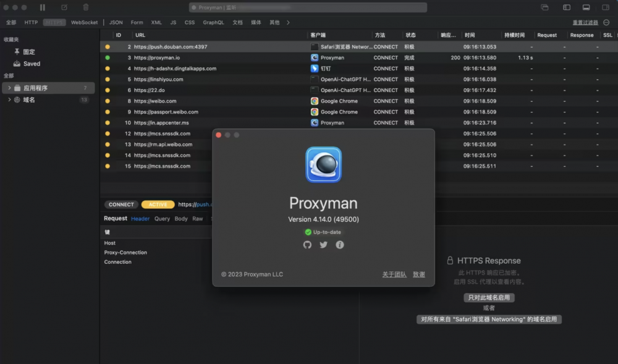Click the Proxyman icon for proxyman.io row

click(x=315, y=57)
